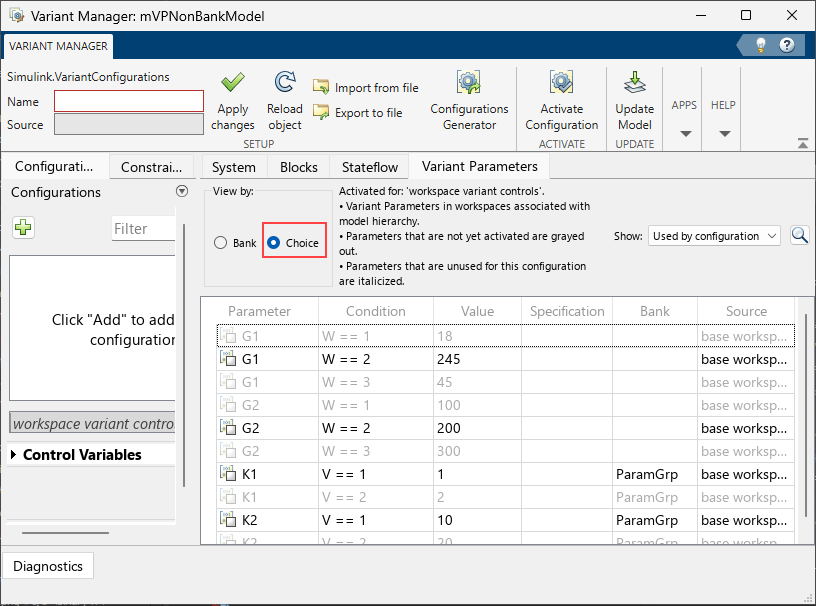Click the grayed icon of G2 W == 3
The image size is (816, 606).
[x=228, y=450]
